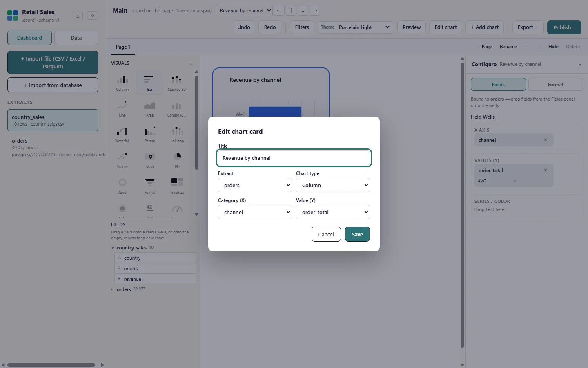Viewport: 588px width, 368px height.
Task: Pick the Waterfall chart visual
Action: [122, 134]
